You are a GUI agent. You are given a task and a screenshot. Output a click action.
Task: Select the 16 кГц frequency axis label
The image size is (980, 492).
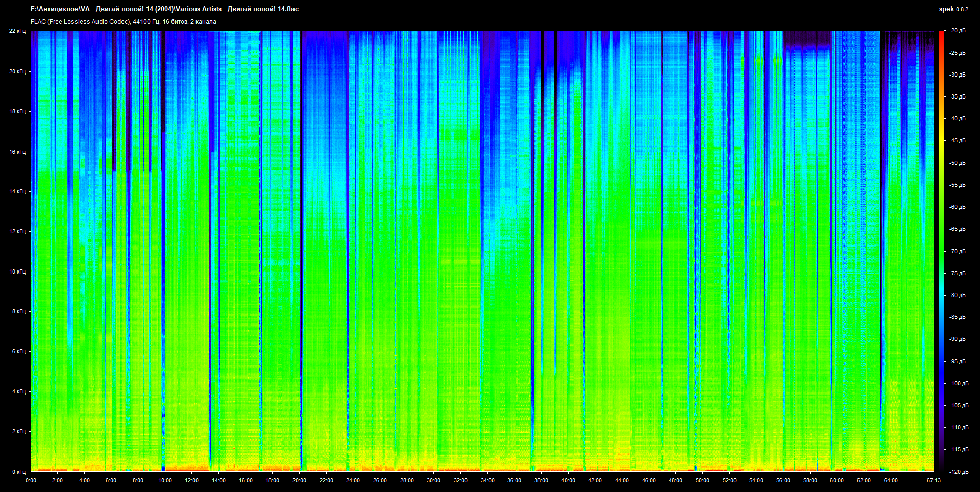click(x=17, y=152)
